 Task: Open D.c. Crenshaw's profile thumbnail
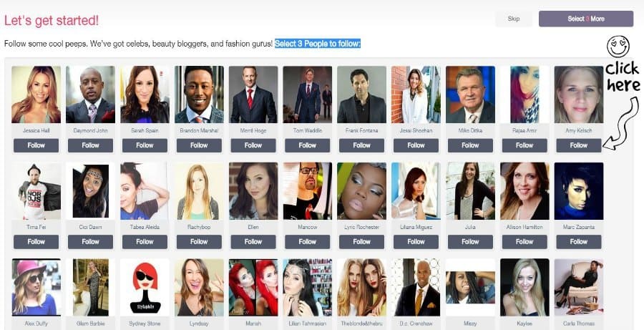click(416, 287)
